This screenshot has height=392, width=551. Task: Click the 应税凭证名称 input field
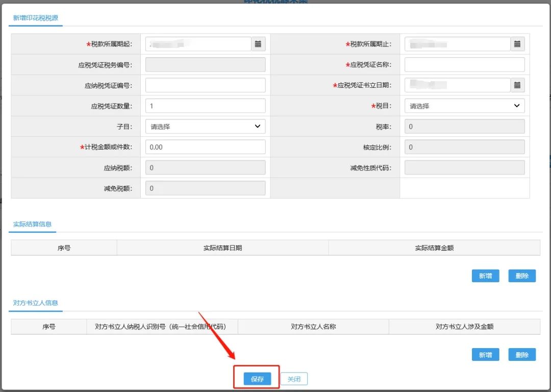pyautogui.click(x=465, y=65)
